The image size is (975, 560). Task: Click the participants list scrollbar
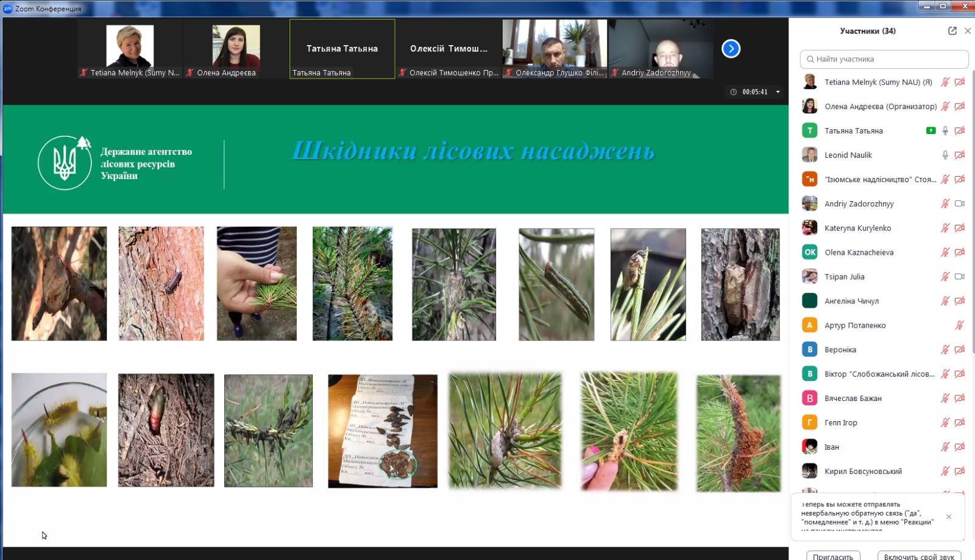pos(971,183)
